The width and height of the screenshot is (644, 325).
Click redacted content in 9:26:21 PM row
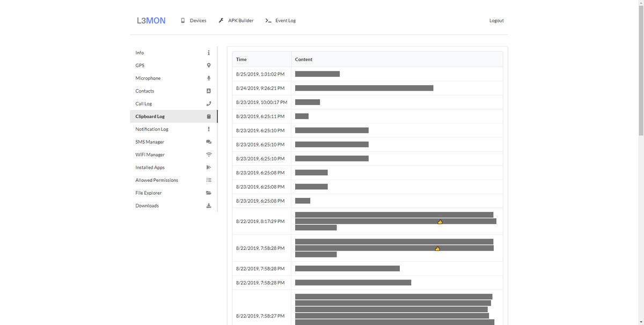click(364, 88)
